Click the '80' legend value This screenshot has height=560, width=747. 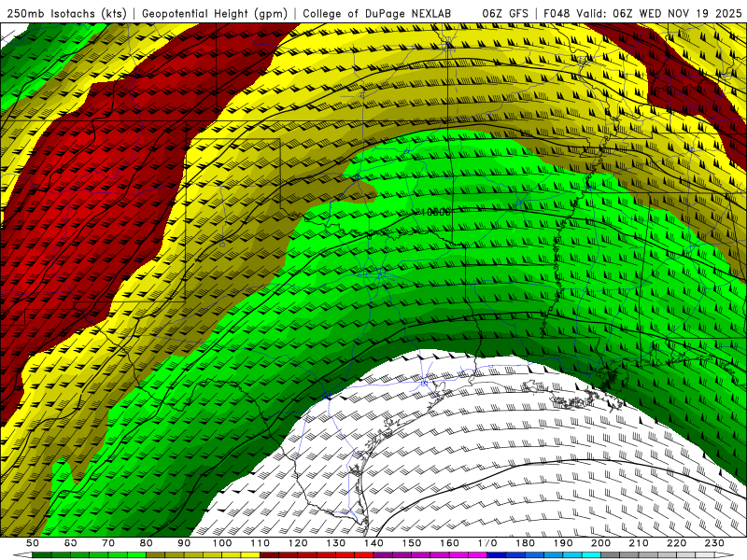tap(147, 543)
